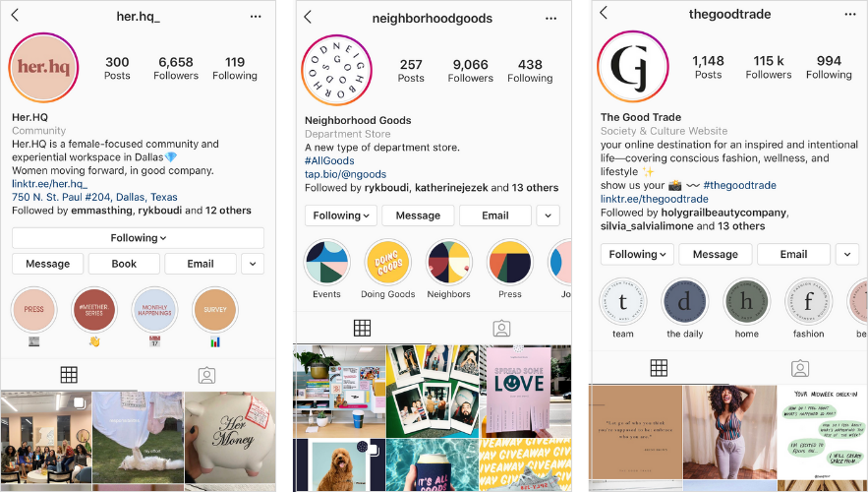Expand suggested accounts arrow on neighborhoodgoods
Screen dimensions: 868x492
549,215
